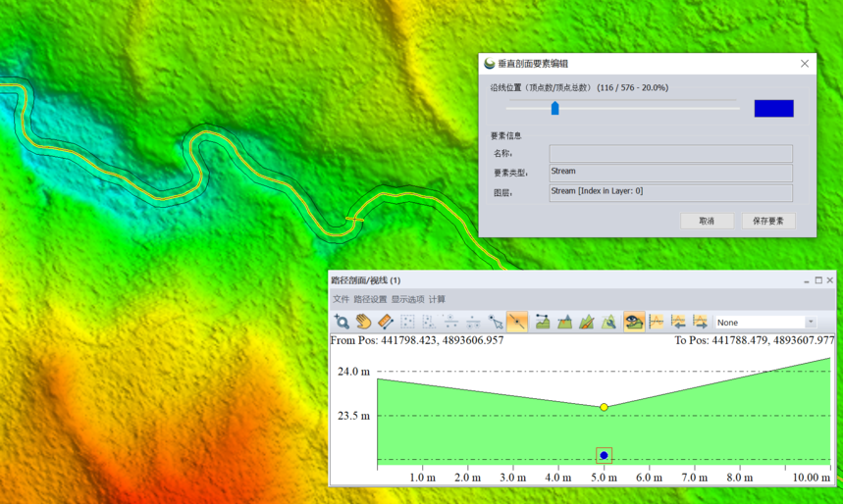
Task: Click the blue color swatch in dialog
Action: point(773,109)
